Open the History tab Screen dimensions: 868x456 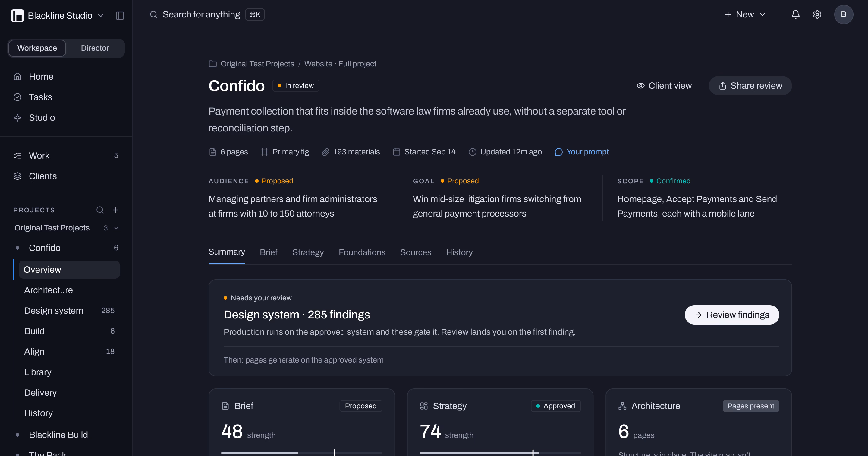459,252
